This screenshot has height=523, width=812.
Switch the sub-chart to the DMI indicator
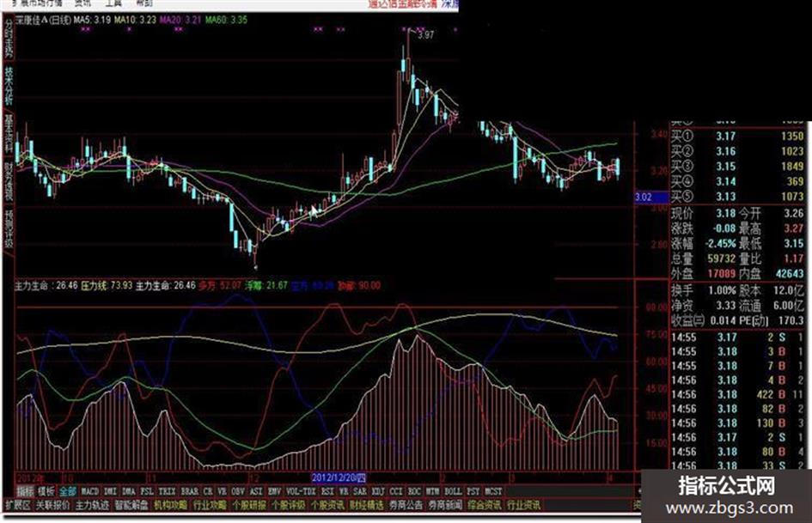point(110,491)
